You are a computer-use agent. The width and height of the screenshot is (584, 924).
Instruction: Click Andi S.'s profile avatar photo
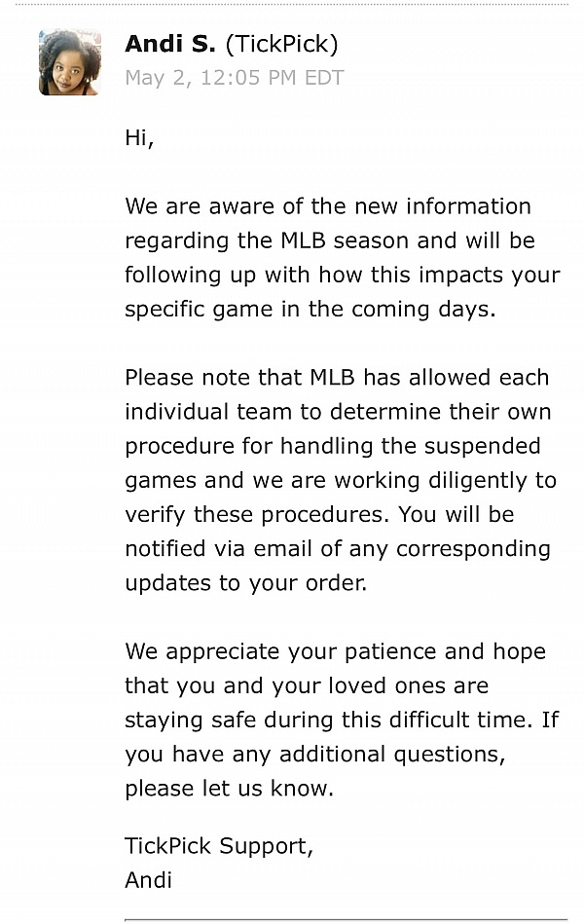tap(70, 62)
